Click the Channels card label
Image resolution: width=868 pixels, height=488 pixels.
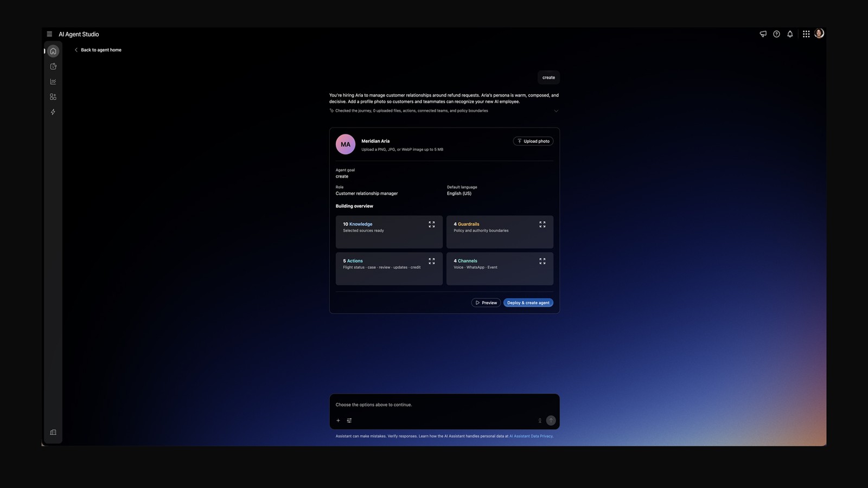click(x=468, y=261)
